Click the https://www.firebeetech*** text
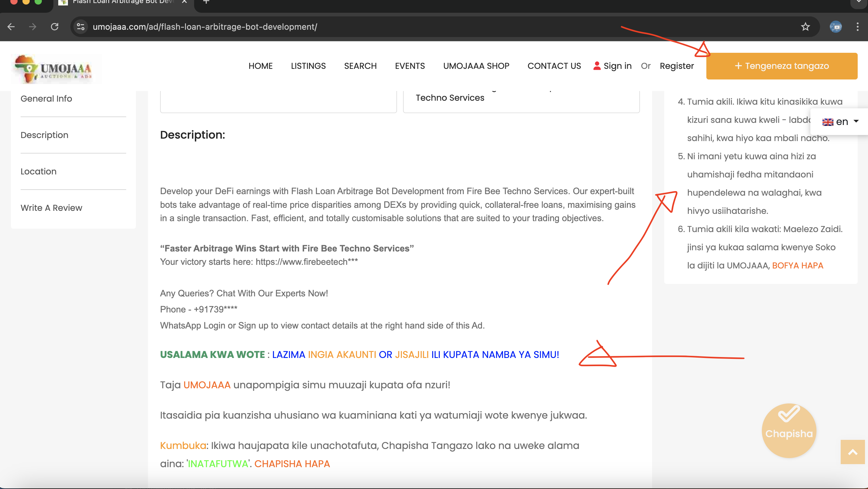The image size is (868, 489). pos(306,262)
